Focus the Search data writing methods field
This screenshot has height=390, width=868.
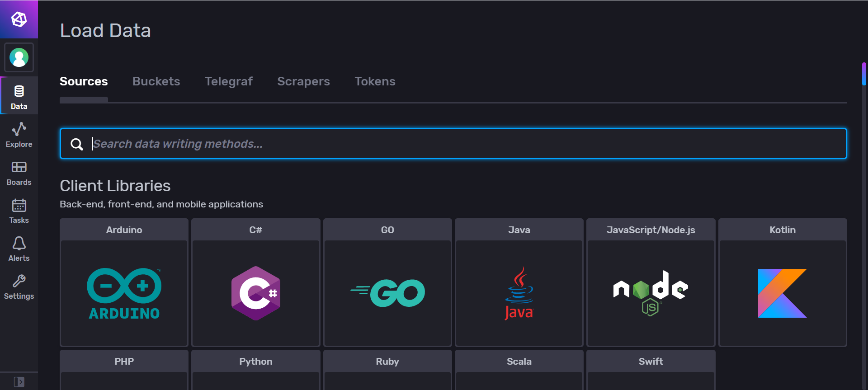click(453, 144)
